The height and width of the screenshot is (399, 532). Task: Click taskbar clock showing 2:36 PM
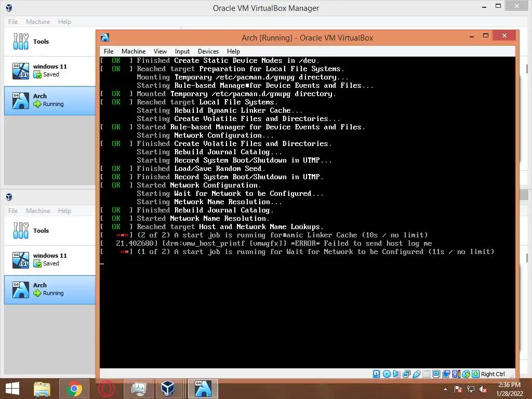[x=509, y=389]
